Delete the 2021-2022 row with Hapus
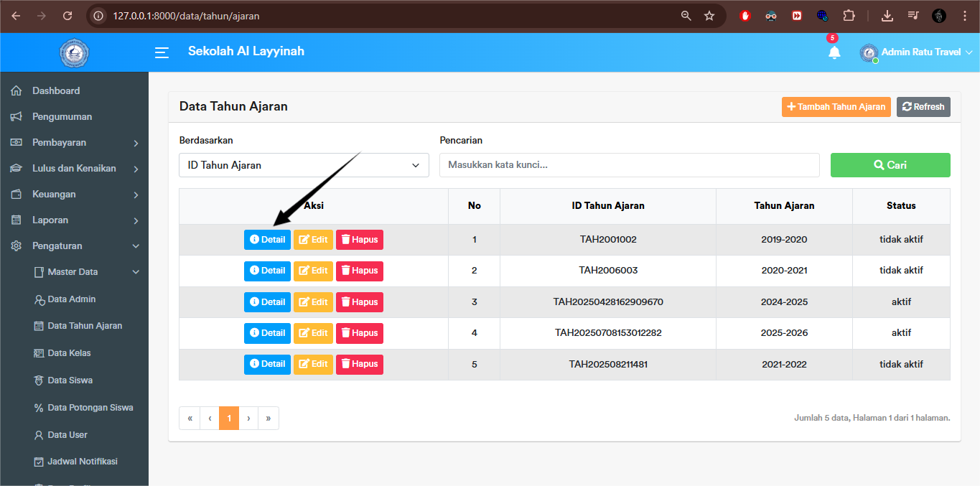 pos(359,364)
